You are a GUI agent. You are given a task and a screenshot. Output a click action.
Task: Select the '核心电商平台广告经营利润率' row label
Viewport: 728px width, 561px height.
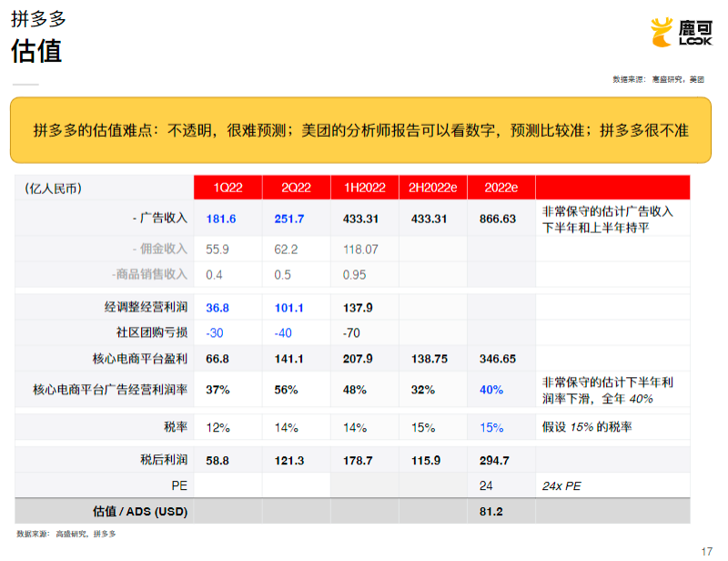110,390
